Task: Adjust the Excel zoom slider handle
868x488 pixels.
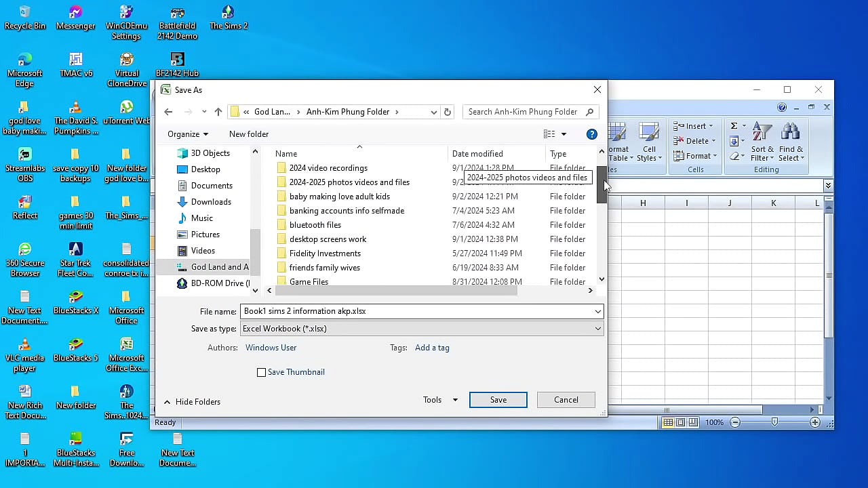Action: 775,422
